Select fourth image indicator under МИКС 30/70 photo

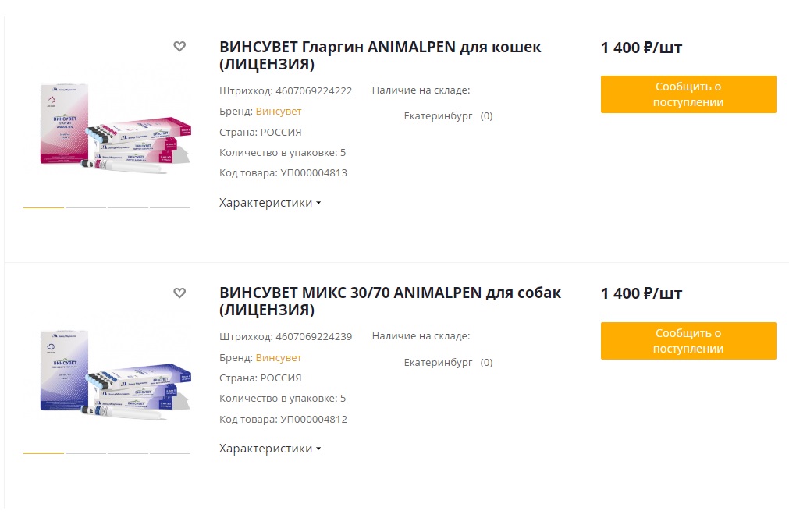click(170, 453)
